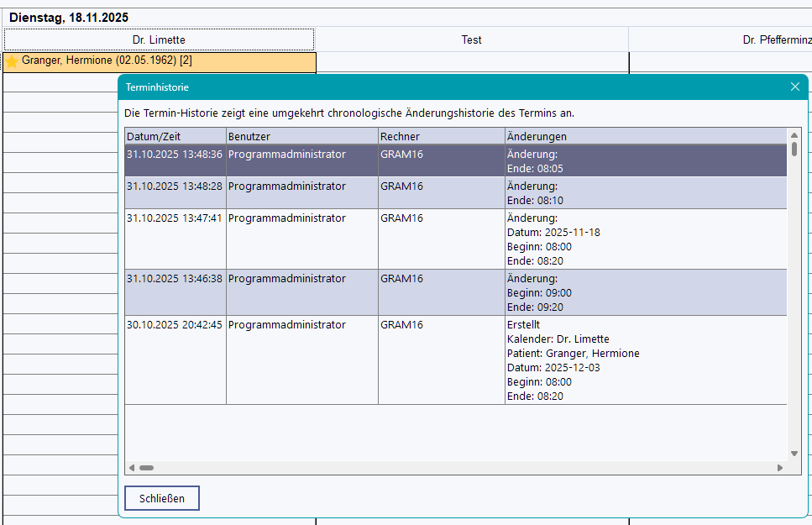812x525 pixels.
Task: Click the Test calendar column header
Action: (471, 39)
